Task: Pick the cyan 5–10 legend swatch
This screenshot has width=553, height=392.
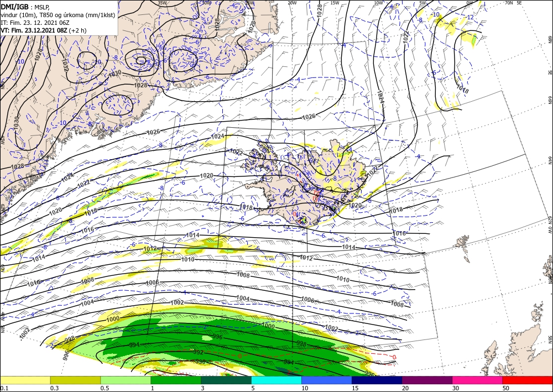Action: pyautogui.click(x=276, y=380)
